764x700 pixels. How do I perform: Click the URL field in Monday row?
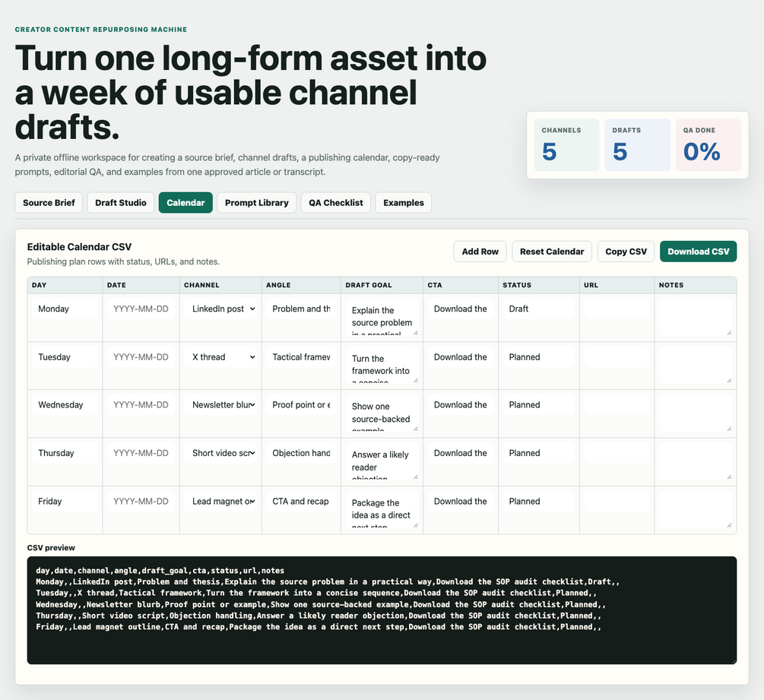pos(617,309)
